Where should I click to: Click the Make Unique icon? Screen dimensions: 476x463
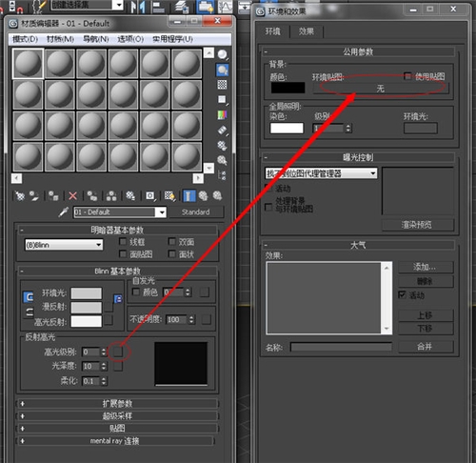pyautogui.click(x=111, y=196)
